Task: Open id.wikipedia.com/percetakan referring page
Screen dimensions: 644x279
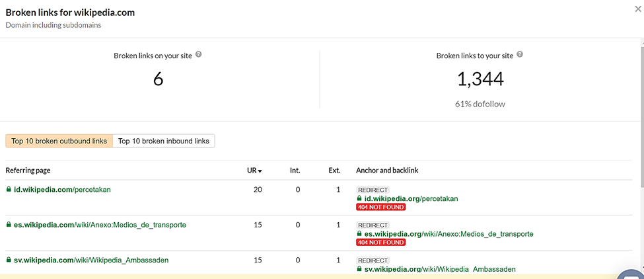Action: click(62, 190)
